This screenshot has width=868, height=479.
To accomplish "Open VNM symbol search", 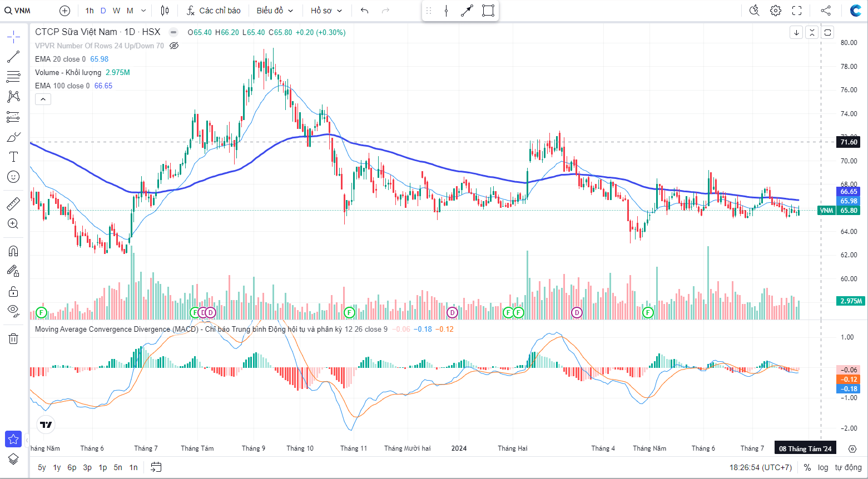I will pos(19,11).
